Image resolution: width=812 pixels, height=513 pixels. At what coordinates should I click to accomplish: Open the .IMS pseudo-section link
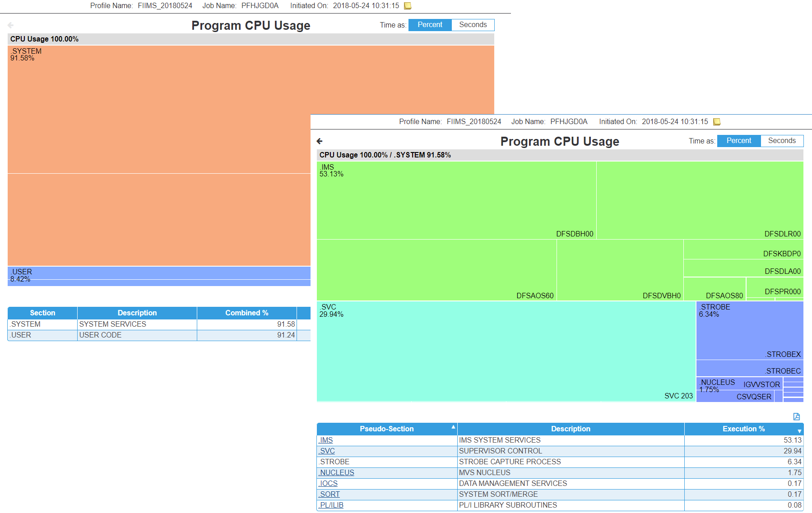(325, 440)
